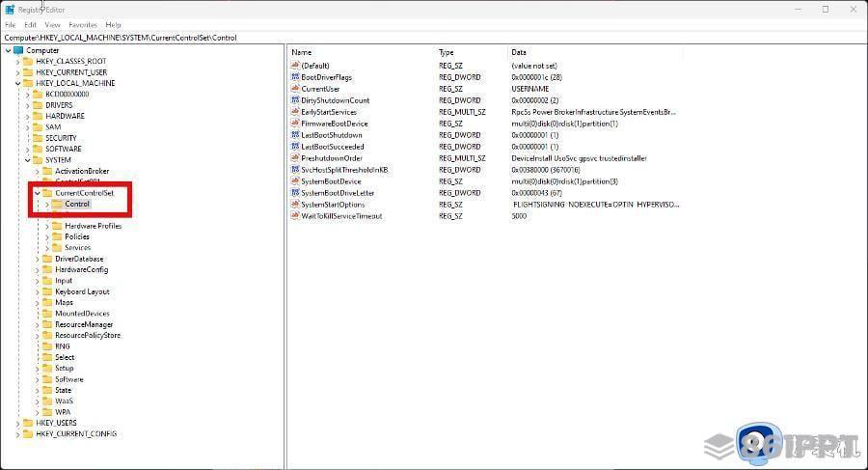Image resolution: width=868 pixels, height=470 pixels.
Task: Click the 0x00380000 (3670016) data value
Action: coord(546,170)
